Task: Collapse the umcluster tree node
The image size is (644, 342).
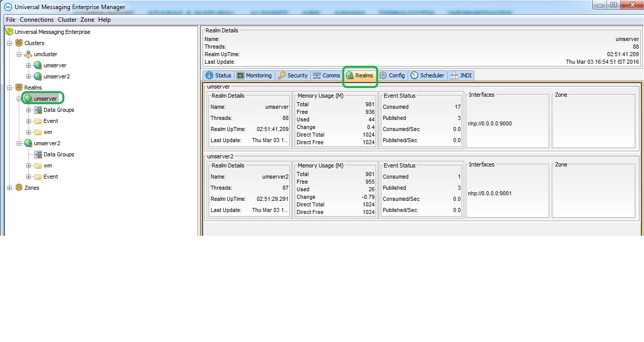Action: pyautogui.click(x=19, y=54)
